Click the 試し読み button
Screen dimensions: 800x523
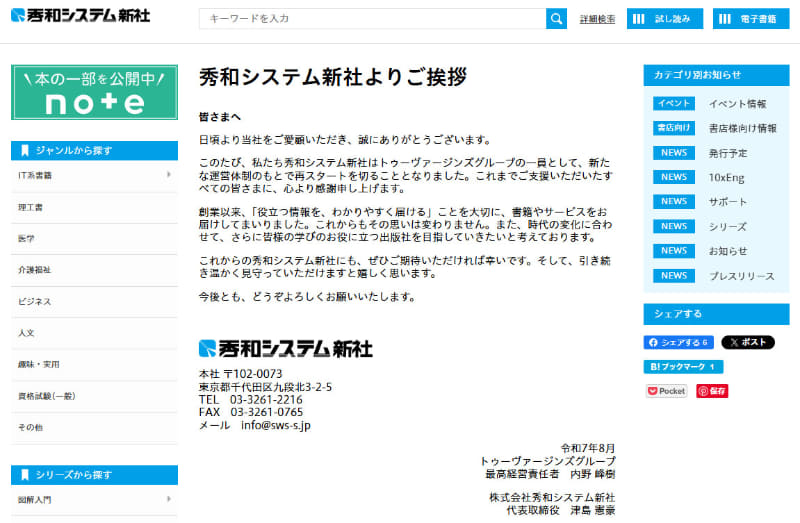(665, 19)
